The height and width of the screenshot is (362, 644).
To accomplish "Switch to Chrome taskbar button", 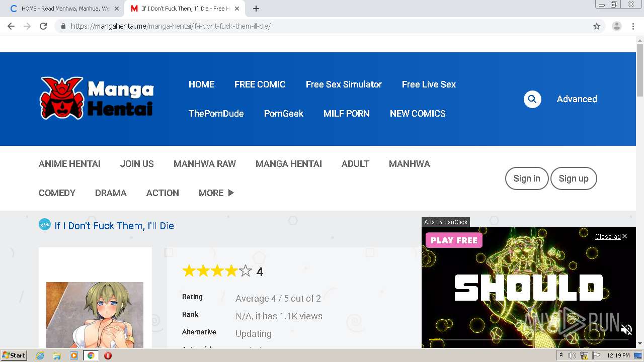I will tap(91, 355).
